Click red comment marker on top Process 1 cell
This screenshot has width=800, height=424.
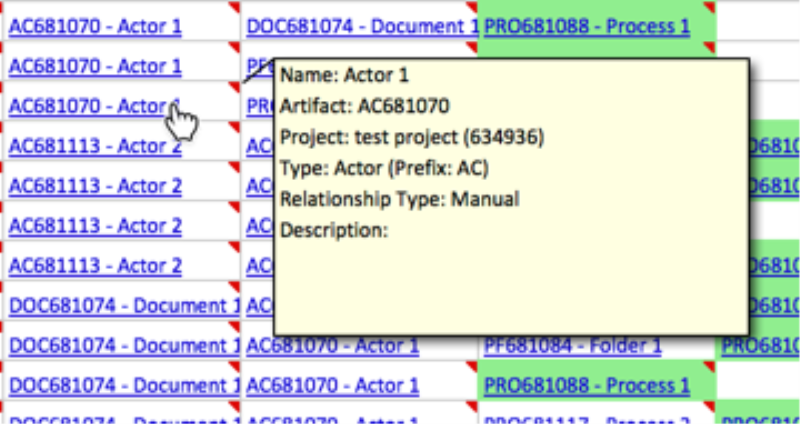pyautogui.click(x=711, y=8)
